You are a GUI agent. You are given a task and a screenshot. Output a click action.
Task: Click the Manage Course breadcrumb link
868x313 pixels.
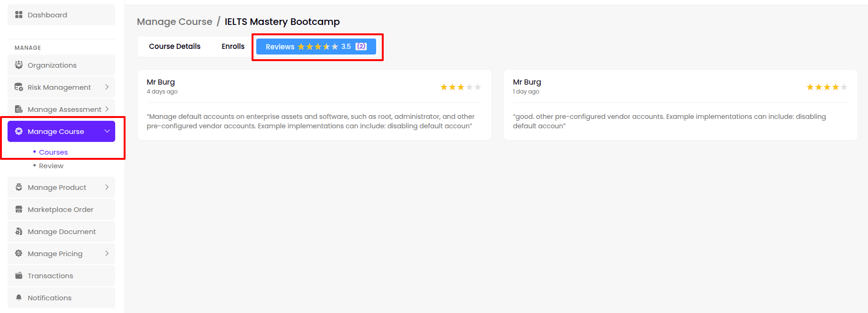174,22
